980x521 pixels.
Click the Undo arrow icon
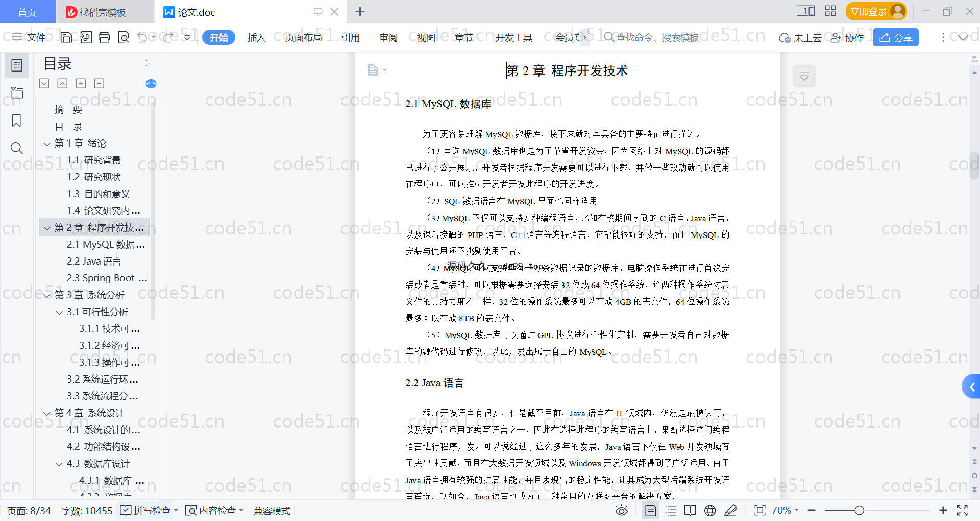142,37
